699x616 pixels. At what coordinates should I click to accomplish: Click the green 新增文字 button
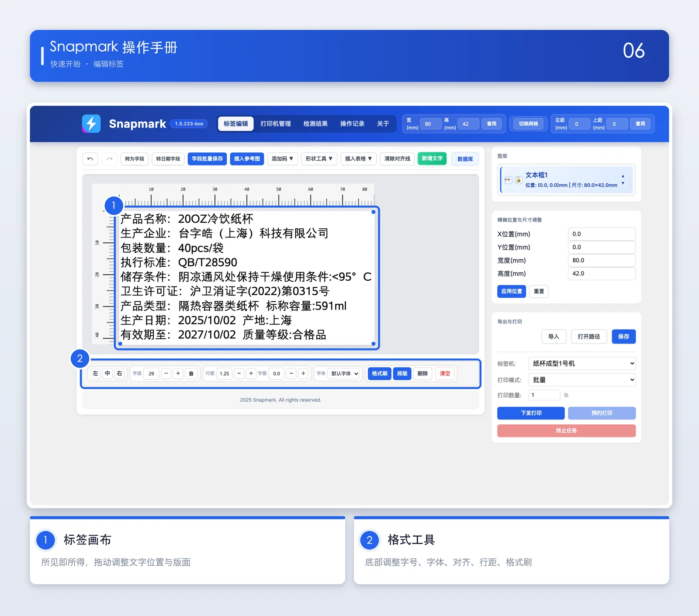click(432, 158)
